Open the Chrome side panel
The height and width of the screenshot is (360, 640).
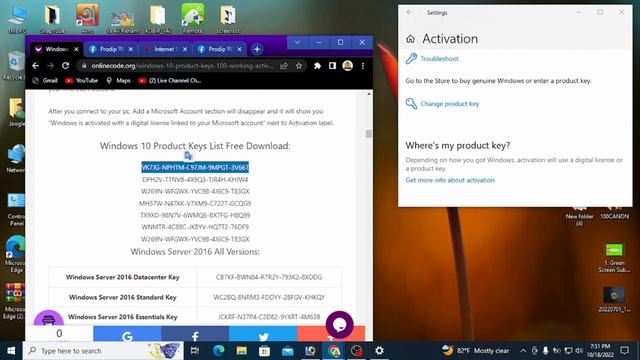pos(332,66)
